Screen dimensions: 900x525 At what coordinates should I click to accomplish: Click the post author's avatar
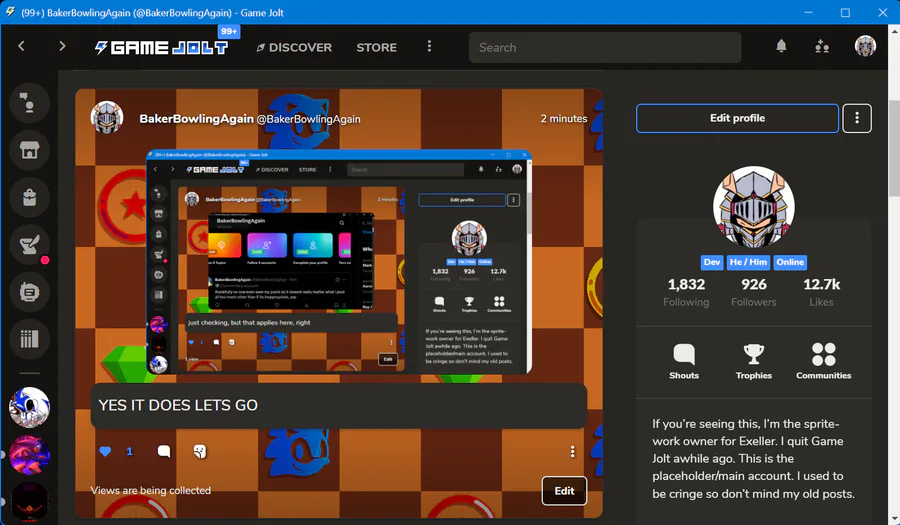click(107, 118)
